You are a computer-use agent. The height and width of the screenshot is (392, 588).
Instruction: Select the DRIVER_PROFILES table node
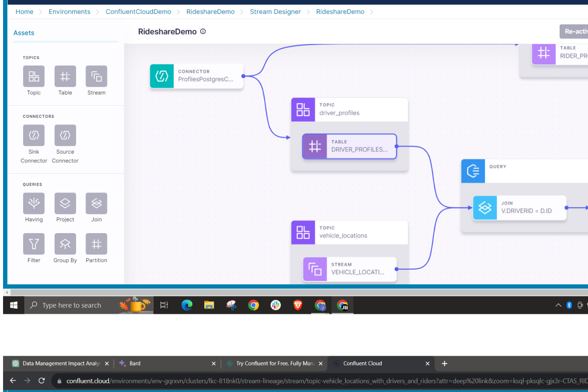(x=349, y=146)
